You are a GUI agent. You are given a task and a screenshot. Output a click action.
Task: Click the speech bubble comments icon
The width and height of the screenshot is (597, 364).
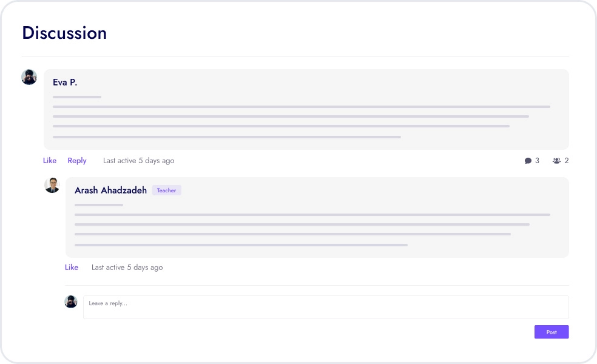pyautogui.click(x=528, y=161)
